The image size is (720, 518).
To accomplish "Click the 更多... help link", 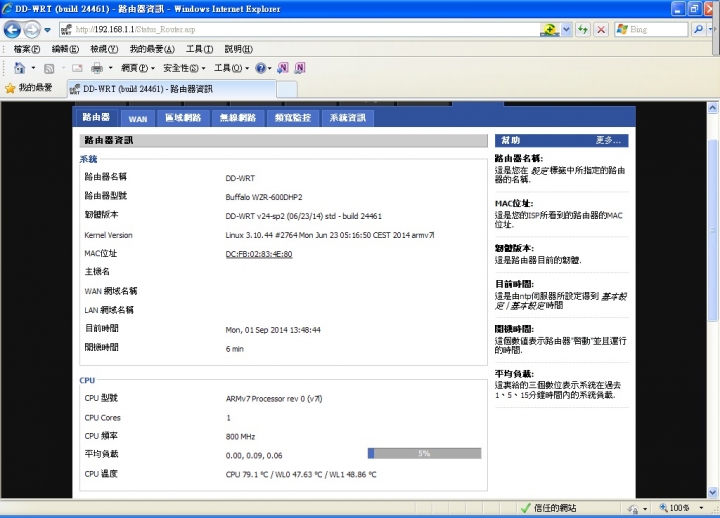I will [x=608, y=140].
